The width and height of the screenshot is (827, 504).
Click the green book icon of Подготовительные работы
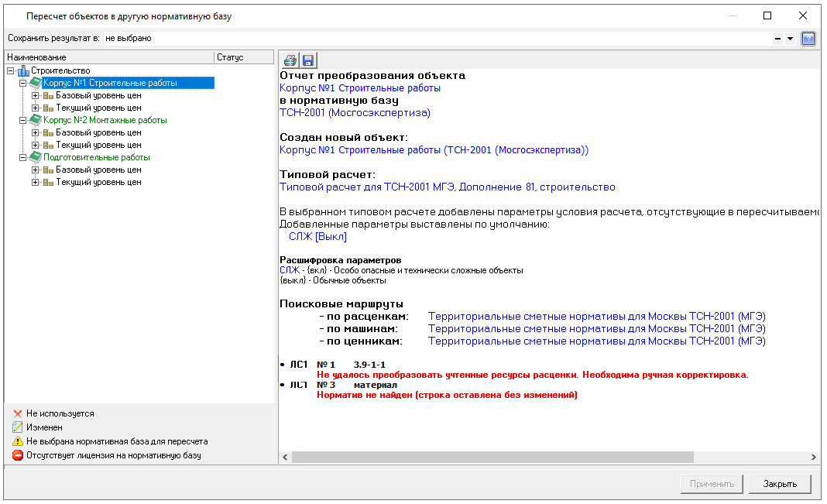pyautogui.click(x=36, y=158)
